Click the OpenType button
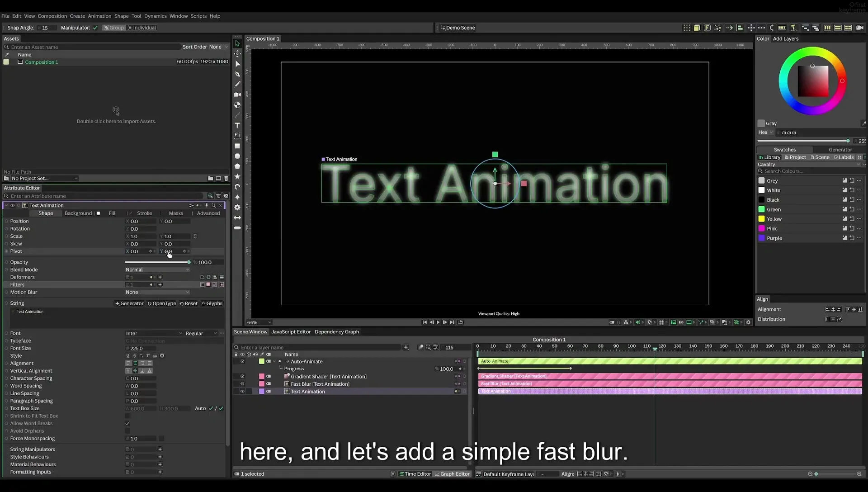Viewport: 868px width, 492px height. (162, 304)
